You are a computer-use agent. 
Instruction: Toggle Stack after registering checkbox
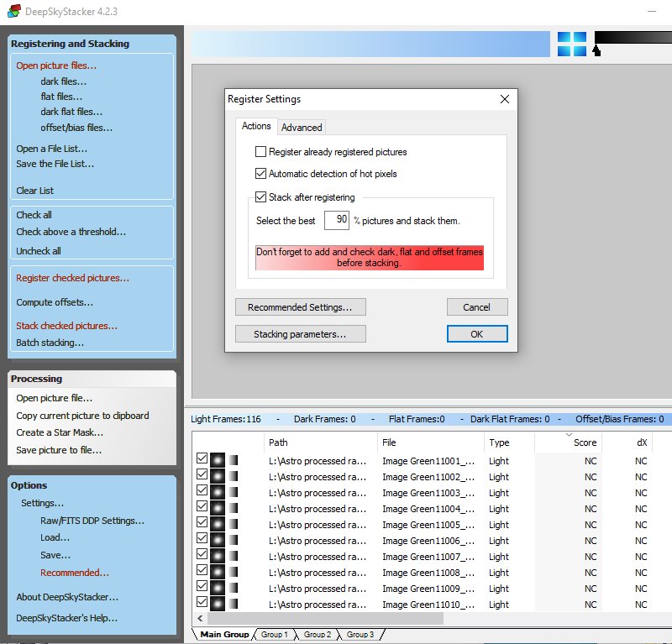pos(260,197)
